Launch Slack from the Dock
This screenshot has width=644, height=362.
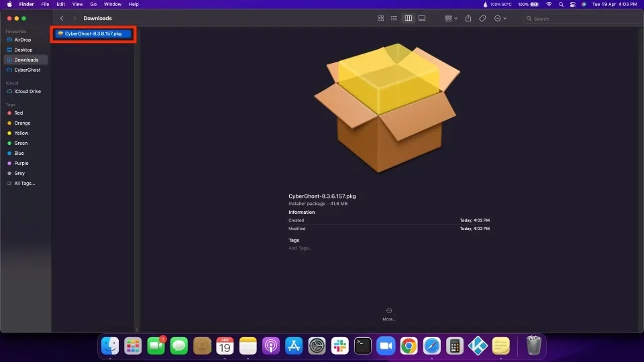pyautogui.click(x=340, y=346)
